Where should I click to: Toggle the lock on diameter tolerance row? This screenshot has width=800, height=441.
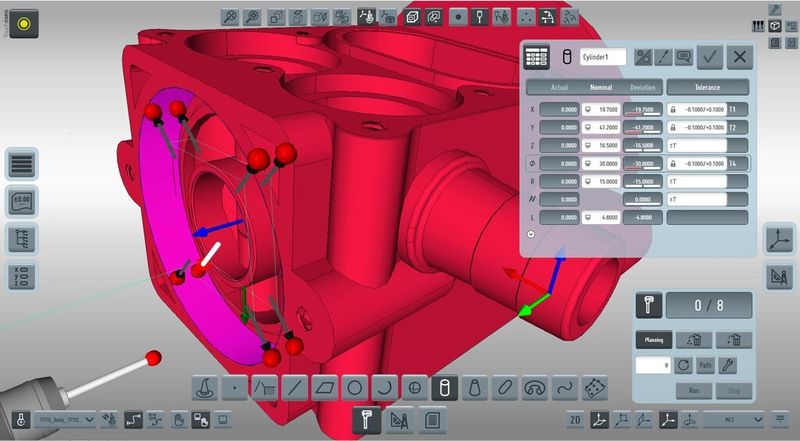coord(673,163)
